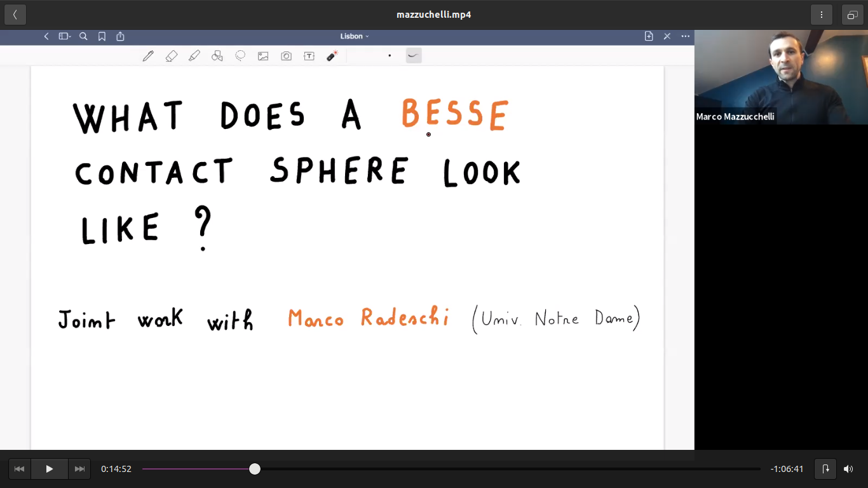Close the note with the X icon
Image resolution: width=868 pixels, height=488 pixels.
[x=667, y=36]
